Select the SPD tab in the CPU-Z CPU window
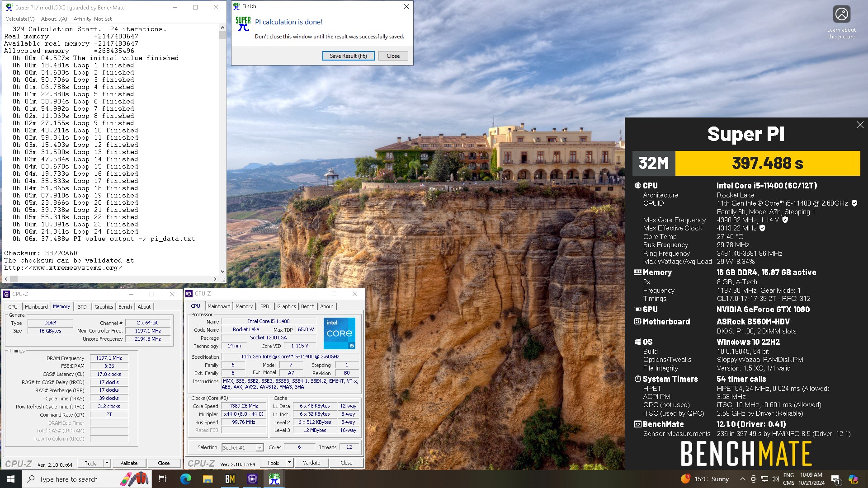 [x=265, y=306]
